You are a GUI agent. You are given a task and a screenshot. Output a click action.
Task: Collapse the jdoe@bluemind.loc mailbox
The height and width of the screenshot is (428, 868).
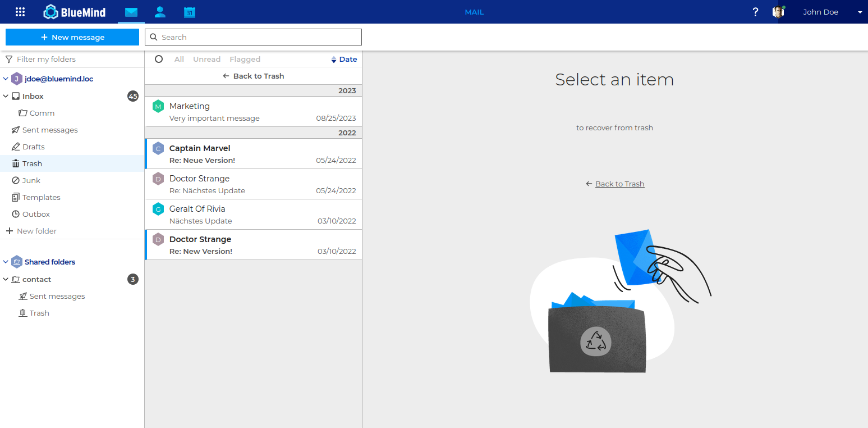(6, 79)
